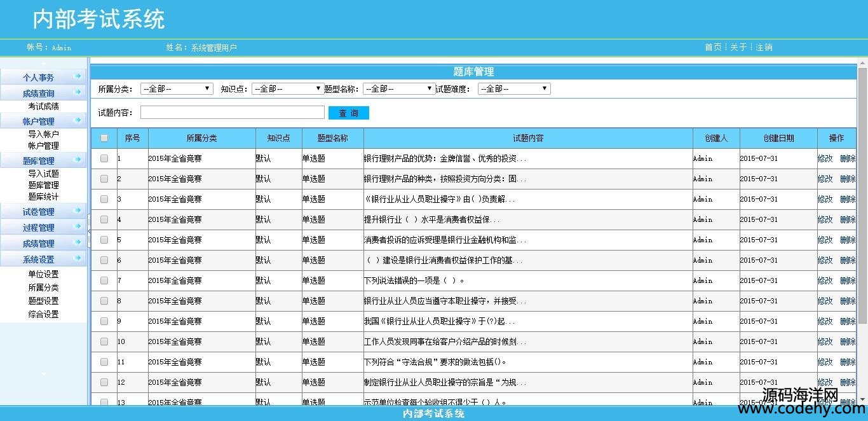Select the checkbox for question row 7
The image size is (868, 421).
[104, 280]
